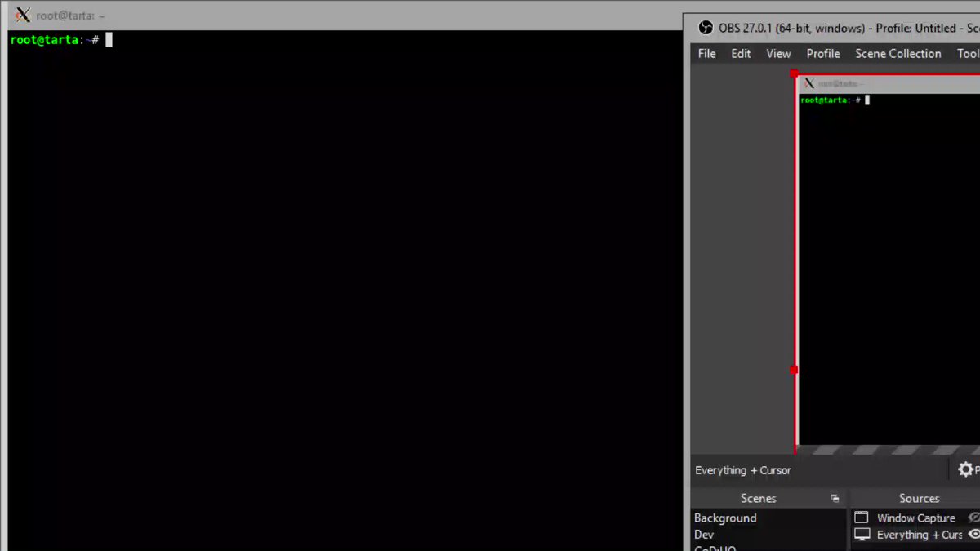Click the OBS logo in title bar
Image resolution: width=980 pixels, height=551 pixels.
point(706,29)
